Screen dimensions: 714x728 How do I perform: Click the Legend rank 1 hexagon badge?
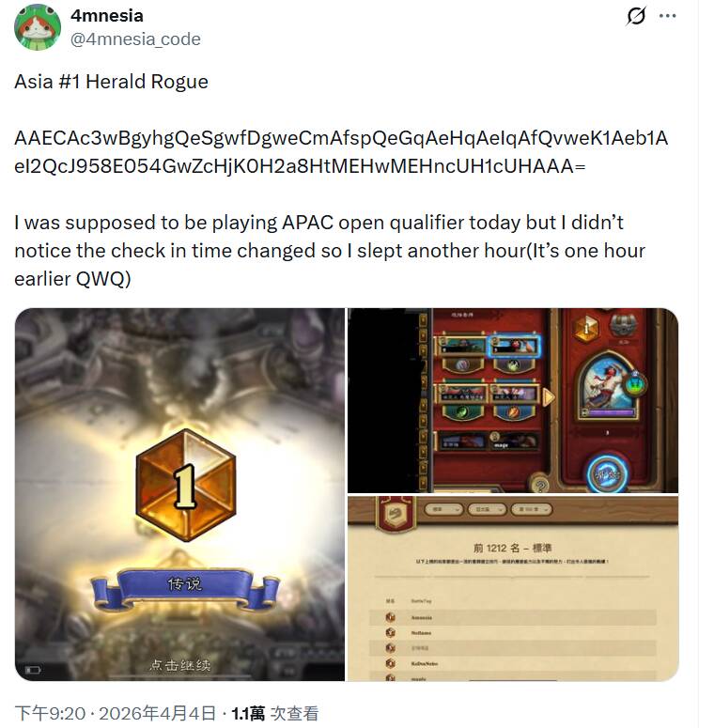tap(186, 486)
